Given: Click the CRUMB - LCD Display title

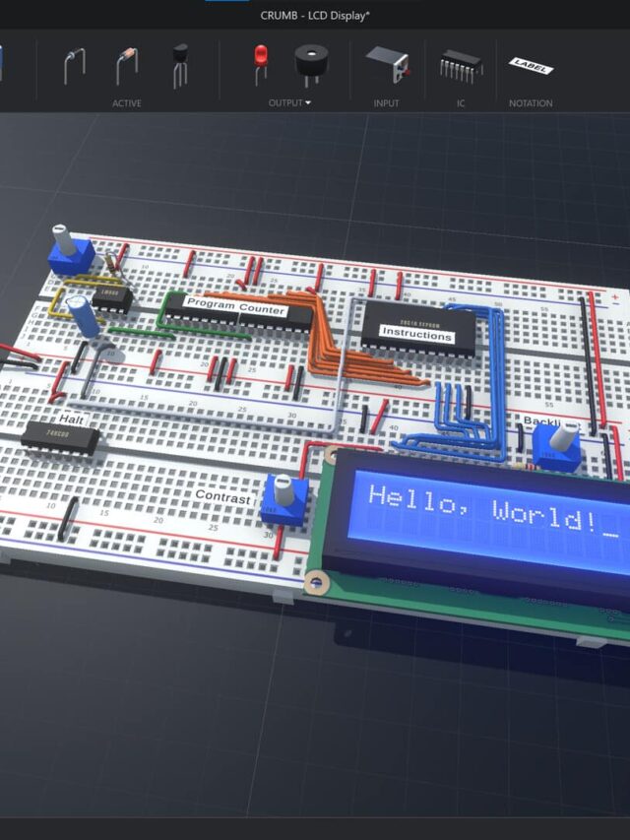Looking at the screenshot, I should coord(315,16).
